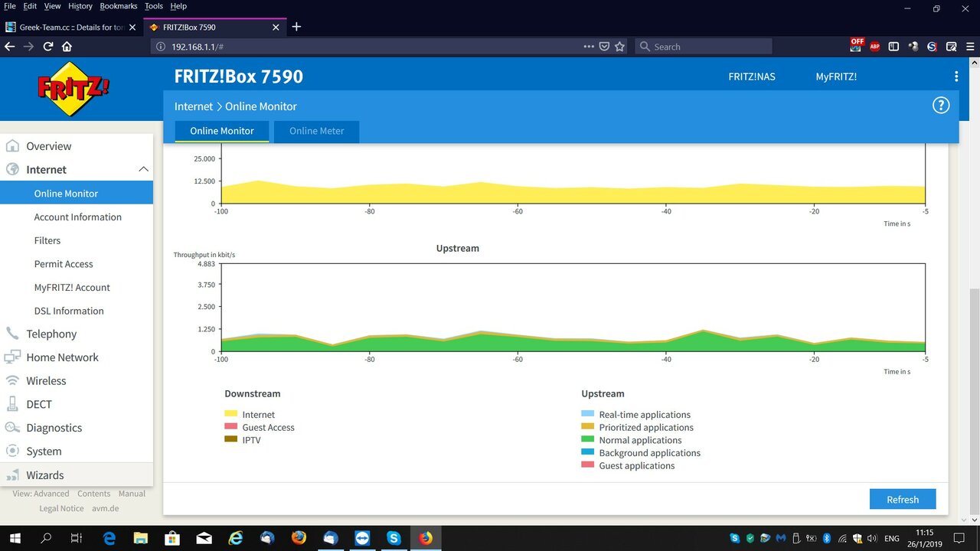Select the Online Monitor tab
The image size is (980, 551).
tap(222, 131)
